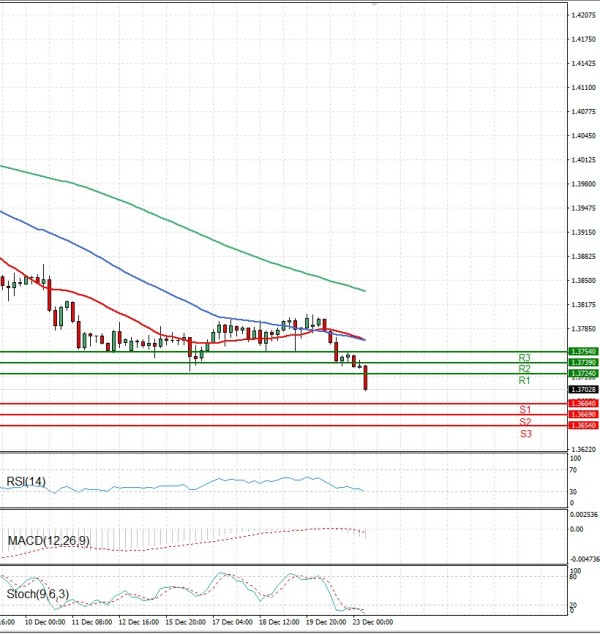This screenshot has height=634, width=600.
Task: Click the last red candlestick on chart
Action: pos(366,377)
